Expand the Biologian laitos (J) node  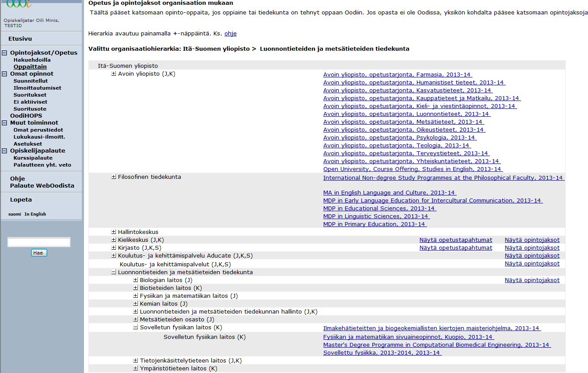pyautogui.click(x=136, y=280)
